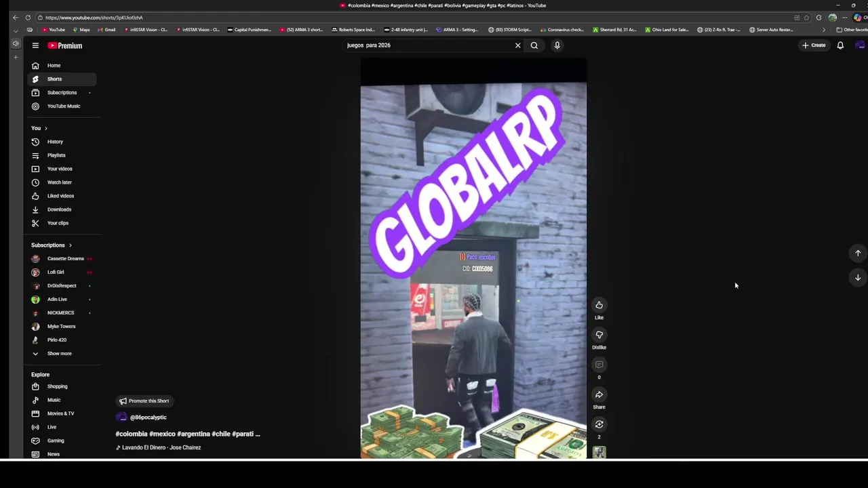
Task: Open Music in Explore
Action: (x=62, y=400)
